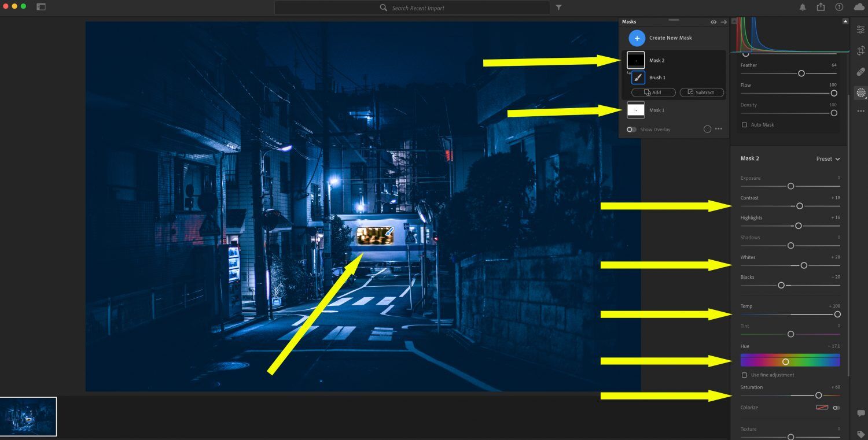Open the Colorize color swatch
This screenshot has width=868, height=440.
822,408
